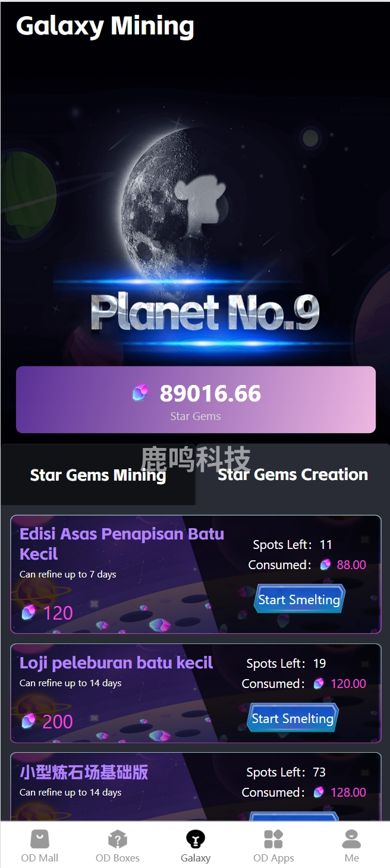
Task: Open the Edisi Asas Penapisan Batu Kecil card title
Action: tap(122, 544)
